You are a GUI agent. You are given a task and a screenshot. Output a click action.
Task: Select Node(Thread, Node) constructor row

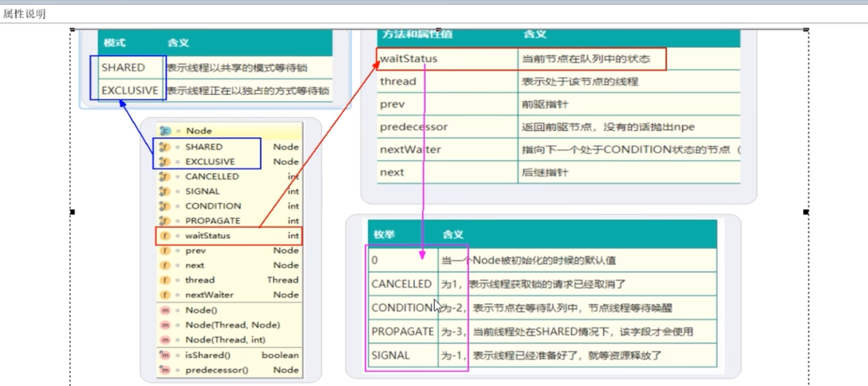point(230,325)
